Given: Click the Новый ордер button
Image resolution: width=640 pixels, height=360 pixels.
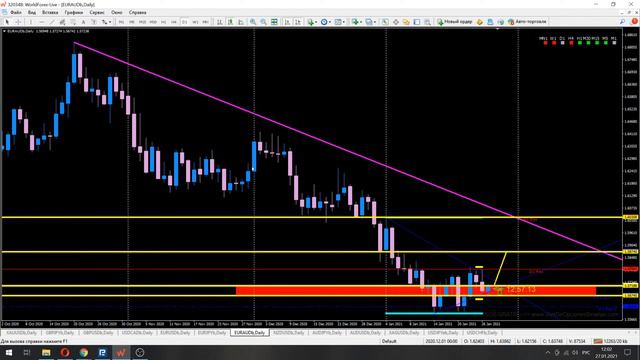Looking at the screenshot, I should point(455,22).
